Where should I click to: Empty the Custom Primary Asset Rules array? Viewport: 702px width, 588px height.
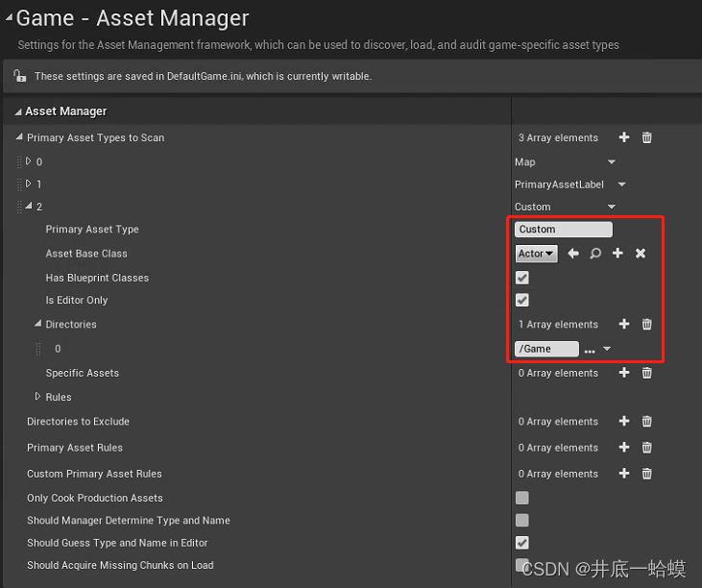(647, 474)
